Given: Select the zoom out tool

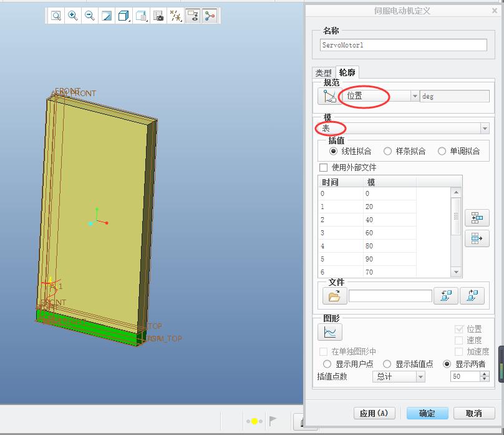Looking at the screenshot, I should [90, 16].
